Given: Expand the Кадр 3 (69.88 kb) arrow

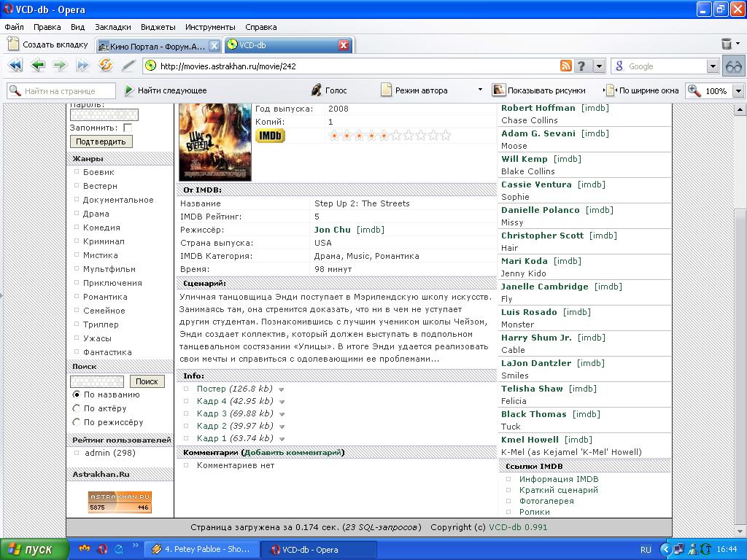Looking at the screenshot, I should pyautogui.click(x=282, y=414).
